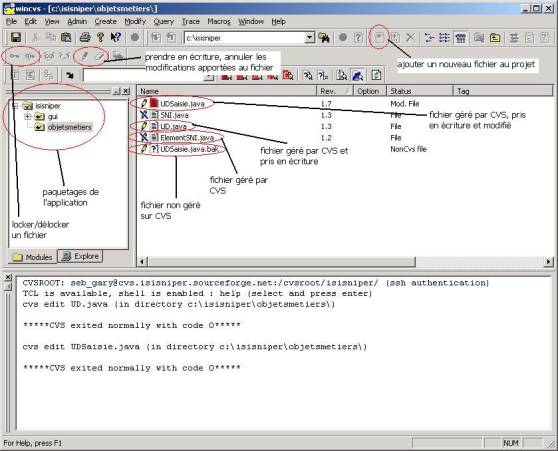
Task: Click the remove selection X icon
Action: pos(410,37)
